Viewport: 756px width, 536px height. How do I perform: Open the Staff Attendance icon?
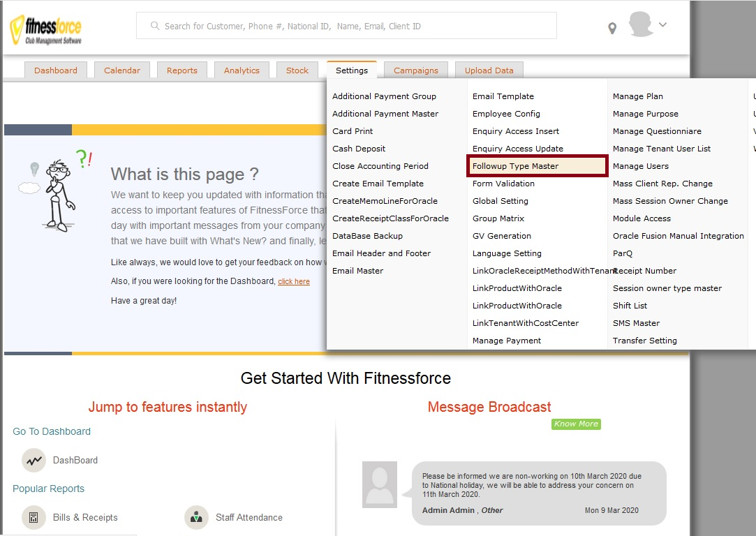pyautogui.click(x=196, y=518)
